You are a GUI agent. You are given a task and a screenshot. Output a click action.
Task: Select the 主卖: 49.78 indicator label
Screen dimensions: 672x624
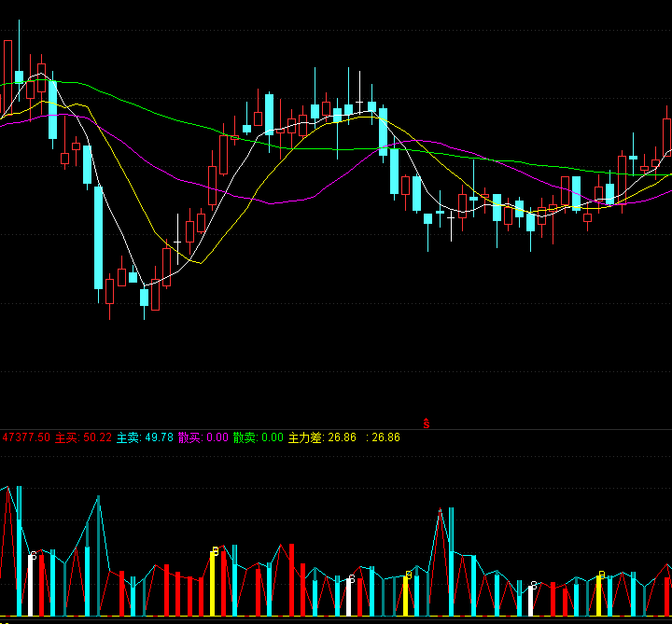pyautogui.click(x=145, y=437)
